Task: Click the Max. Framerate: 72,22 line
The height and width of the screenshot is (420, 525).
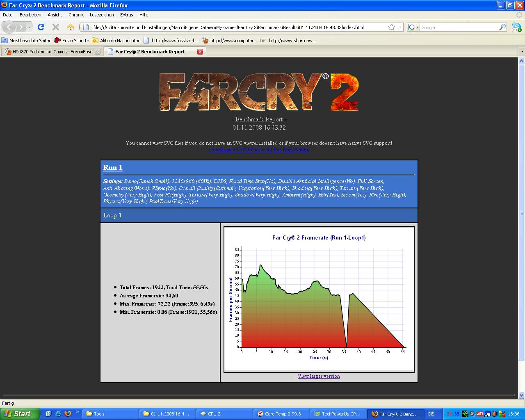Action: tap(167, 304)
